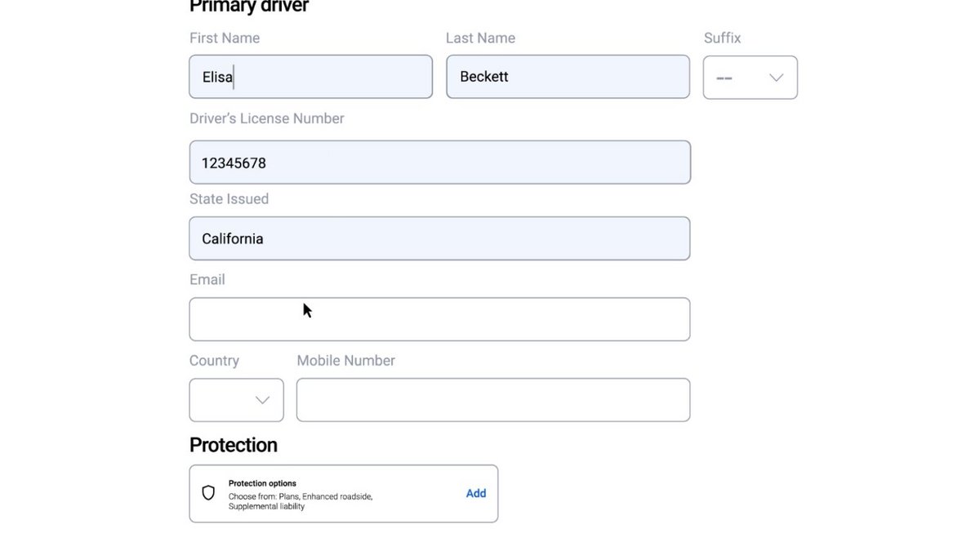Click the Primary driver heading

249,7
